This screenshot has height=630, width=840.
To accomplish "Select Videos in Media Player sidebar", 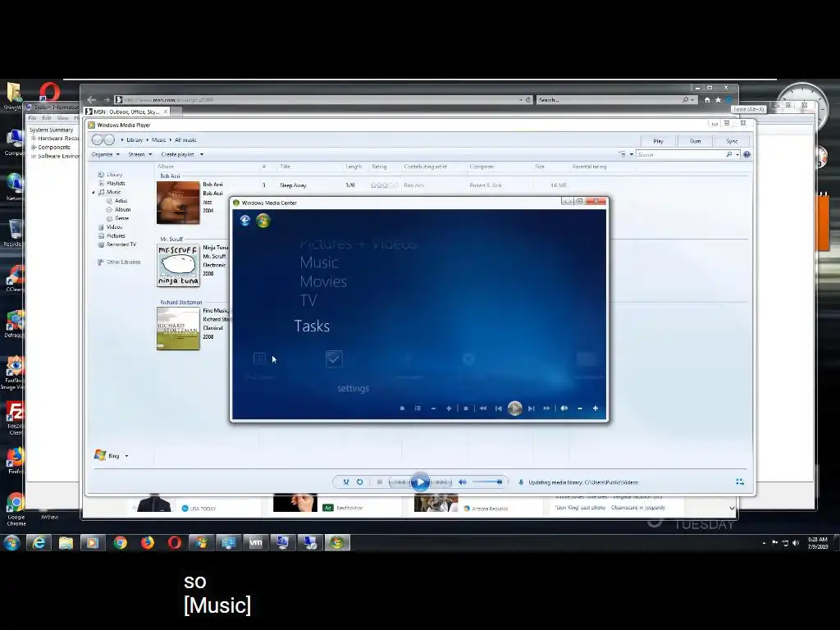I will 114,227.
